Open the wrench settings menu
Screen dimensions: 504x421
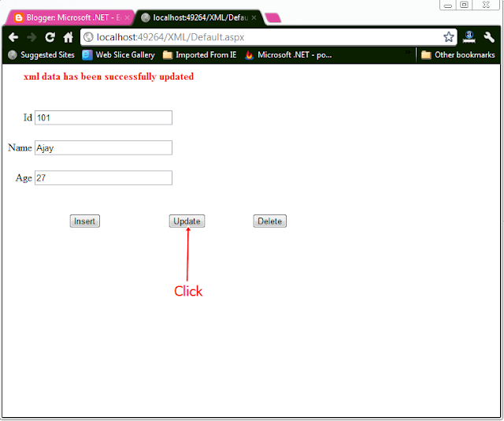(488, 37)
